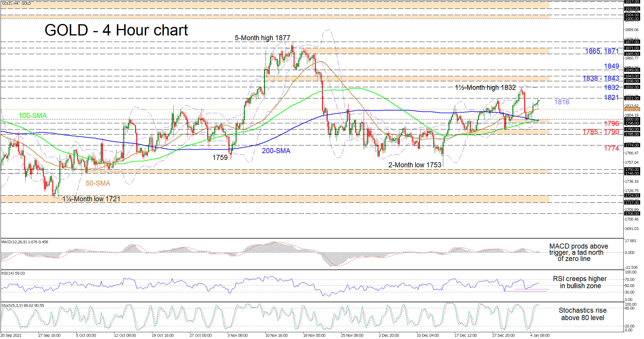Click the GOLD - 4 Hour chart title
The image size is (644, 339).
(116, 30)
